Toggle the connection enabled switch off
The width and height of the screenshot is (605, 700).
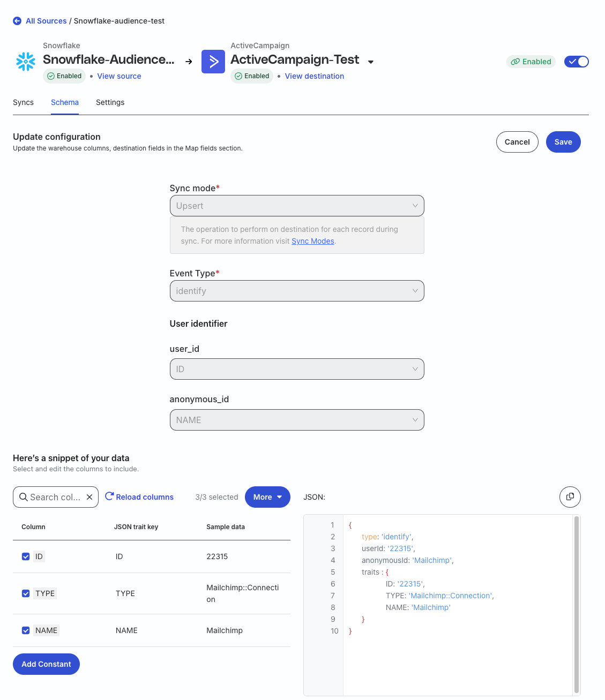coord(577,62)
